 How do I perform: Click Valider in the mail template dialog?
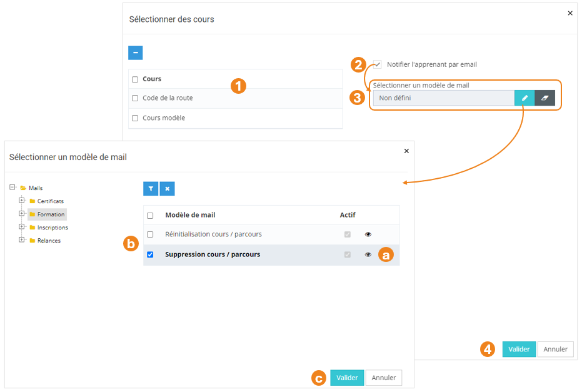click(347, 378)
